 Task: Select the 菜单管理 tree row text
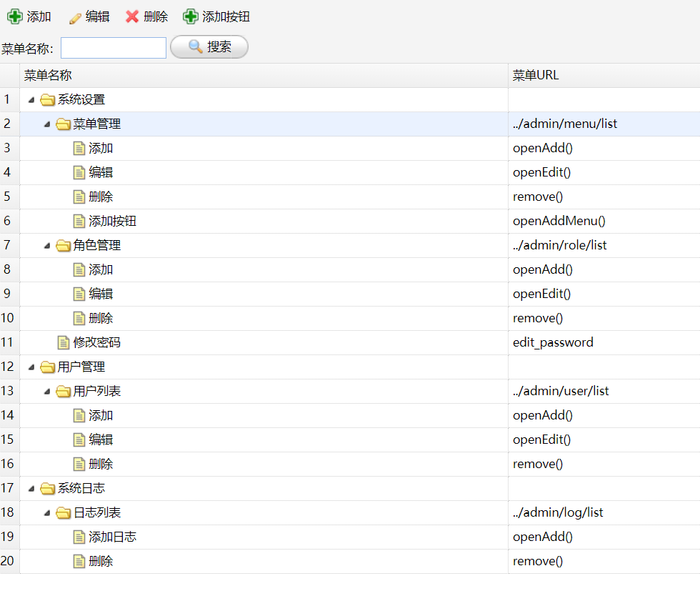pos(97,124)
